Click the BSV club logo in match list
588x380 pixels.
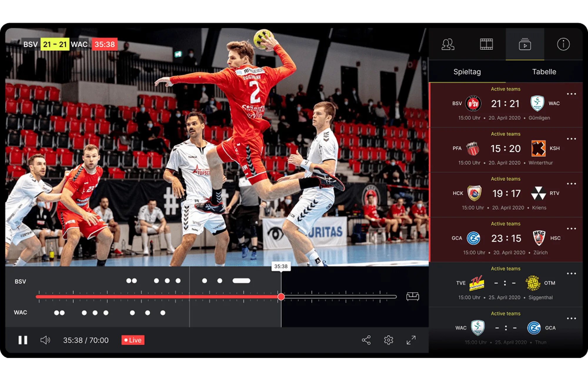(x=473, y=103)
